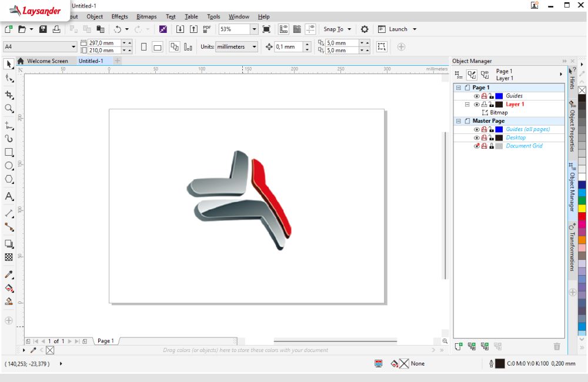The image size is (588, 382).
Task: Open the Options gear icon
Action: [365, 29]
